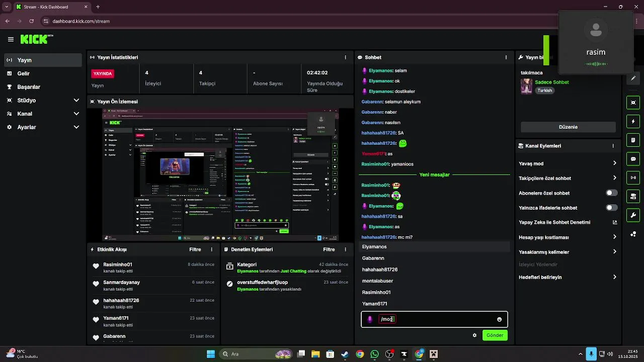Reload the browser page

coord(32,21)
